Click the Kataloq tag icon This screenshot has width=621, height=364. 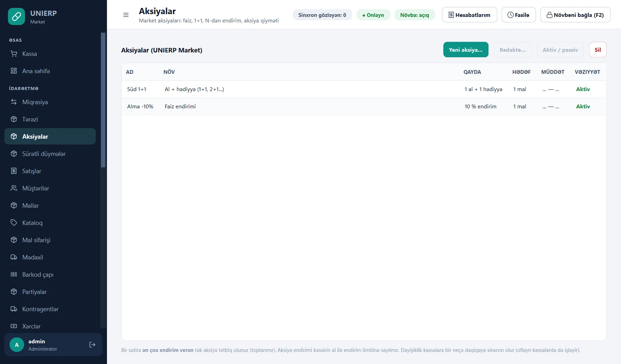[14, 223]
